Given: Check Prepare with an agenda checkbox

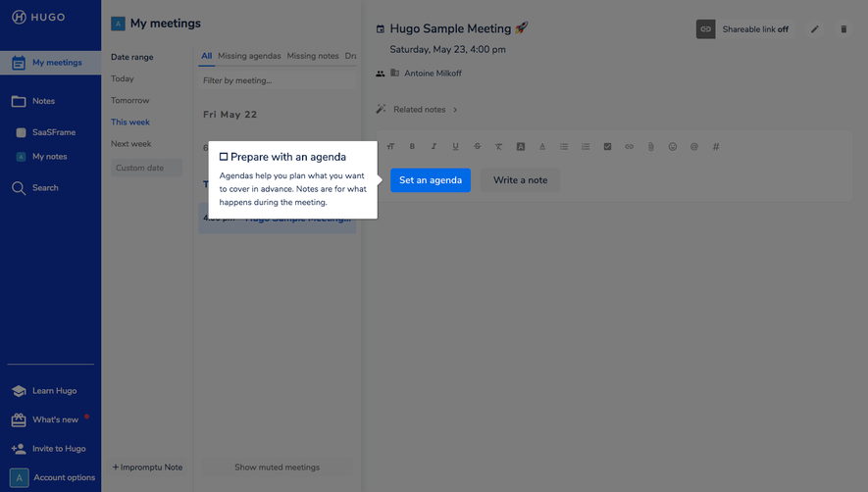Looking at the screenshot, I should [224, 157].
